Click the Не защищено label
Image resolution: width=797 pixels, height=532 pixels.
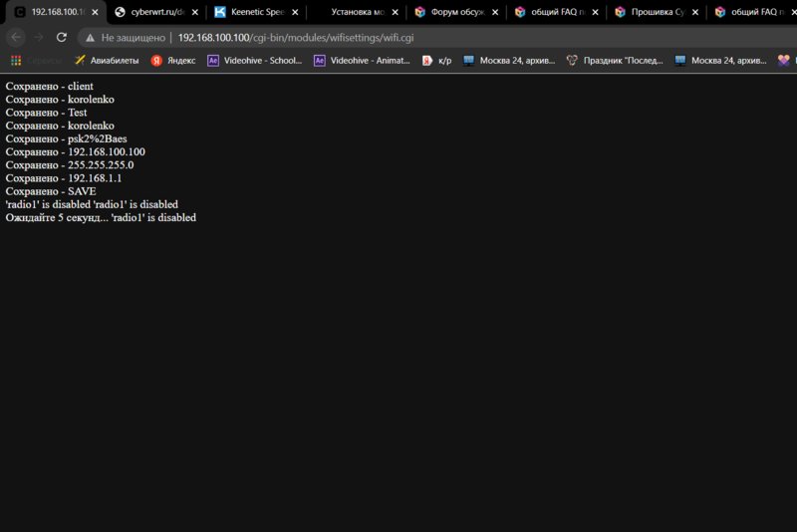(133, 38)
